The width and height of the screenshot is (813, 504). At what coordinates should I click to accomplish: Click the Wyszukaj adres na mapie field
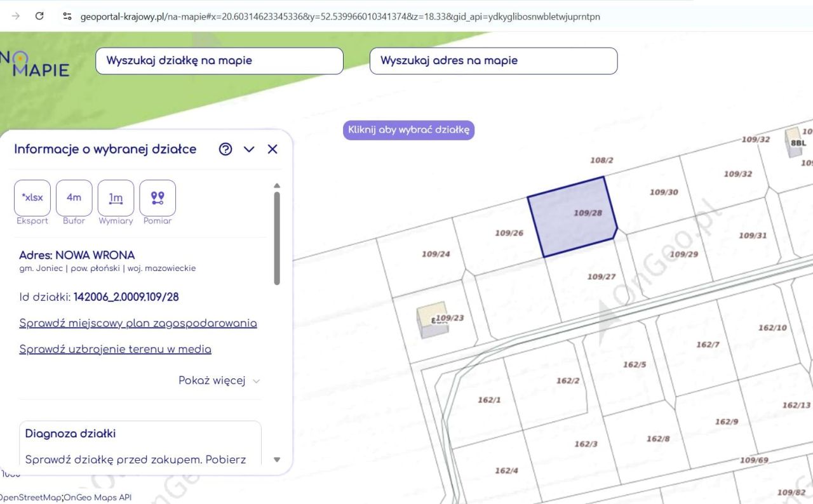pyautogui.click(x=494, y=61)
